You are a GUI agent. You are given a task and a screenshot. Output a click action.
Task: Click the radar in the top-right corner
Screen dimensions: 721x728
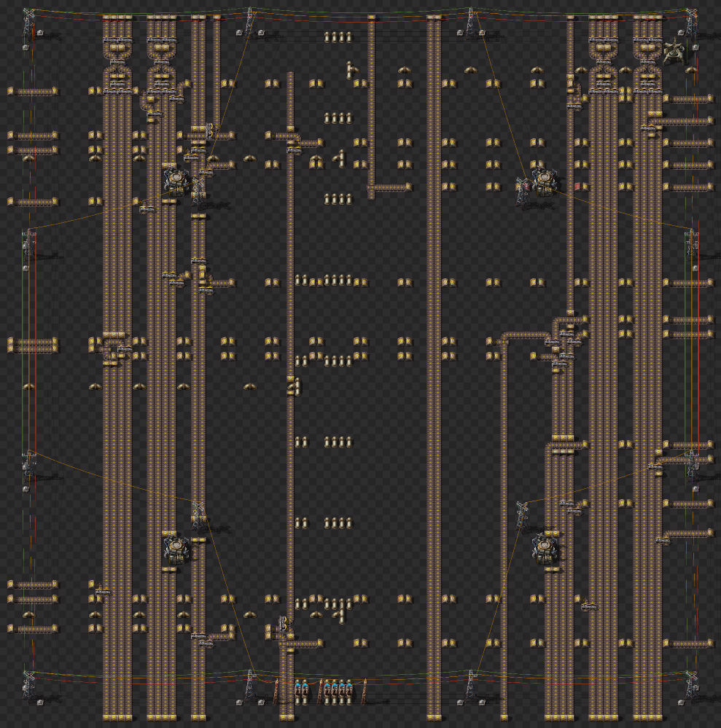[x=673, y=52]
